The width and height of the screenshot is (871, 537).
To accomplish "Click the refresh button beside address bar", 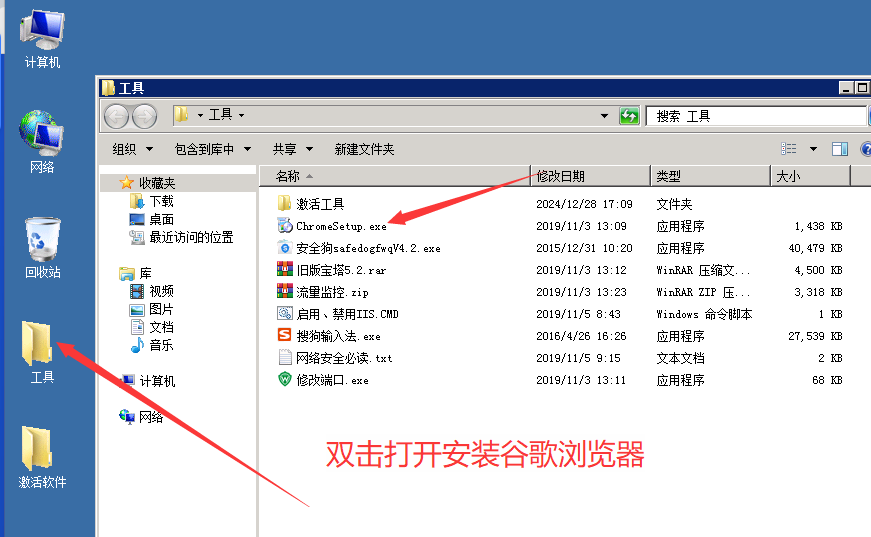I will [x=629, y=116].
